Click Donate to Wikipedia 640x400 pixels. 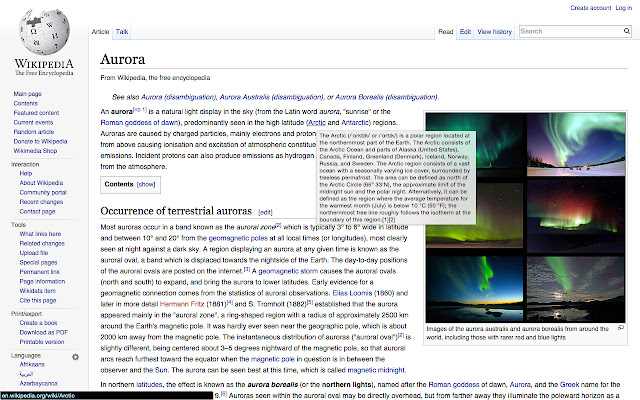click(40, 141)
